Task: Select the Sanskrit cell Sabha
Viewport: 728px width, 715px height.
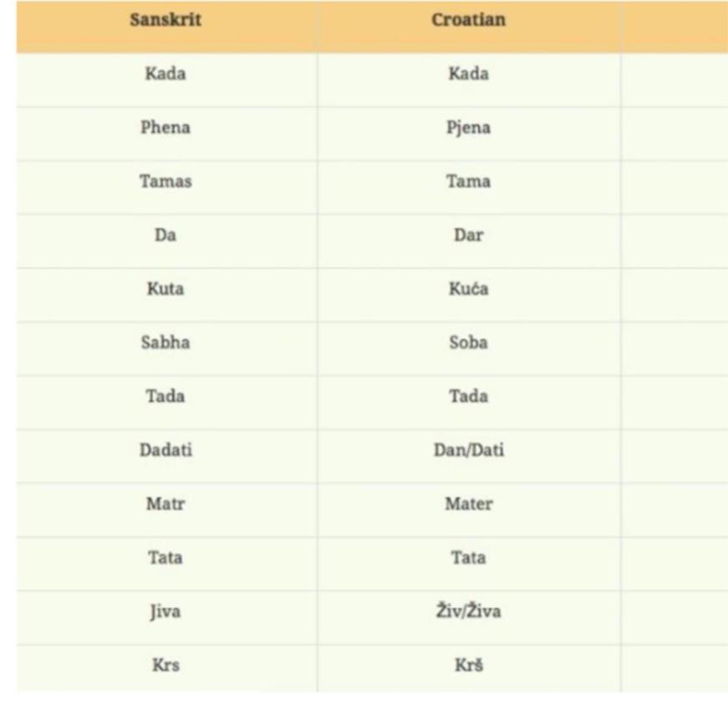Action: pos(165,342)
